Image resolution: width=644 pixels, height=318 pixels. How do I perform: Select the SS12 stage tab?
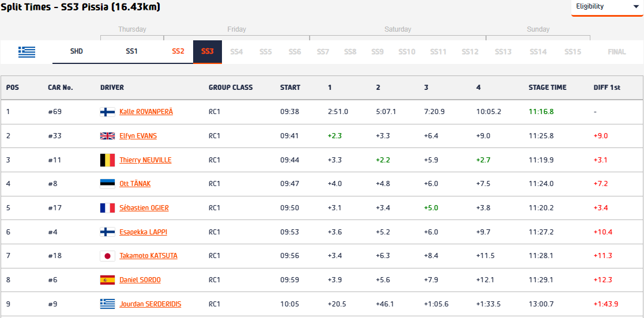pos(470,52)
